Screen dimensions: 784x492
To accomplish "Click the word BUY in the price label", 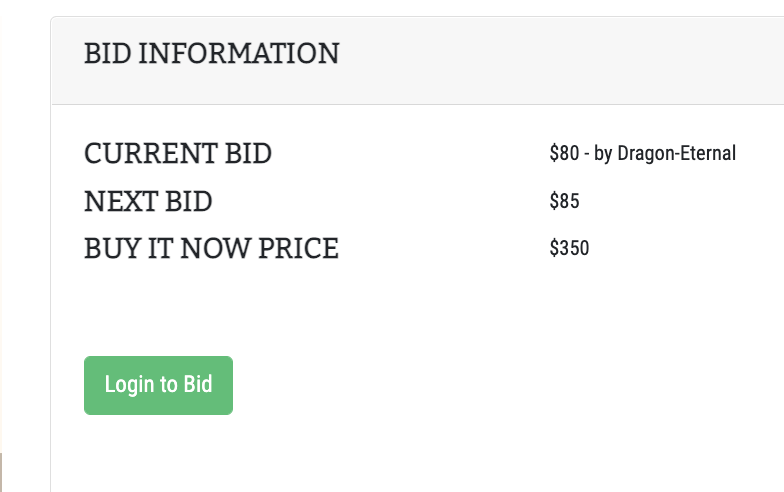I will pos(112,248).
